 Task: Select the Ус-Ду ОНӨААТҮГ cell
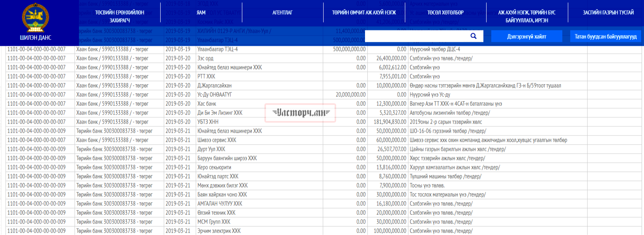click(x=214, y=95)
